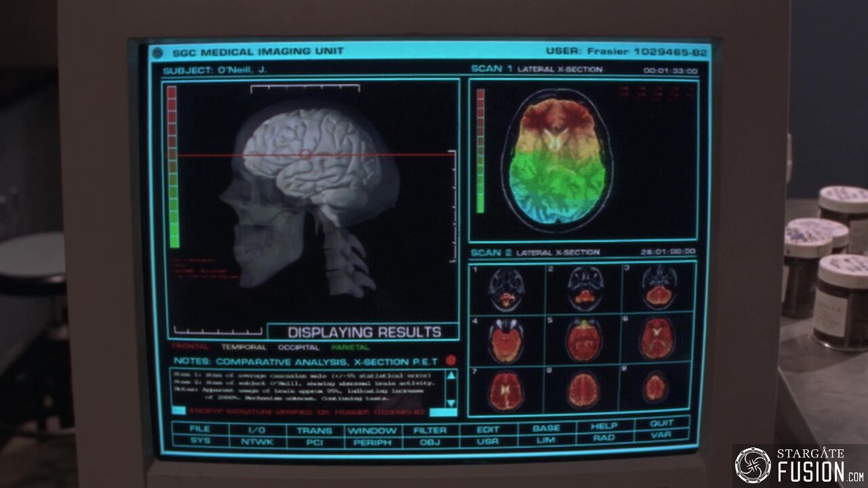Click the SCAN 2 LATERAL X-SECTION heading
This screenshot has height=488, width=868.
click(x=535, y=253)
